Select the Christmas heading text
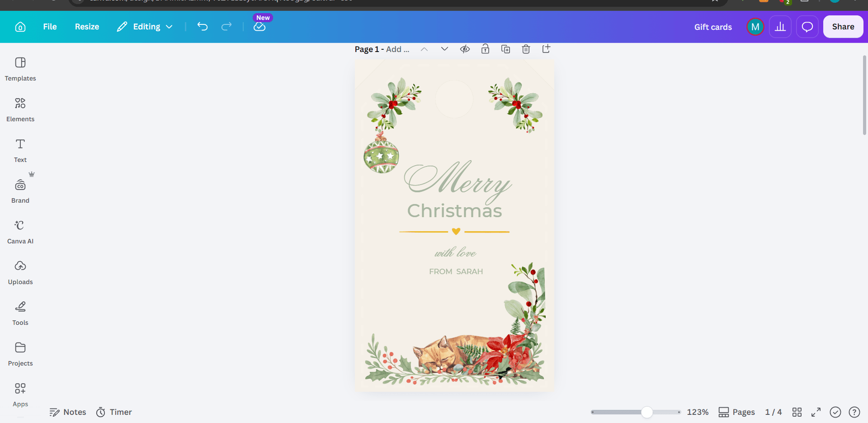Viewport: 868px width, 423px height. [x=454, y=211]
